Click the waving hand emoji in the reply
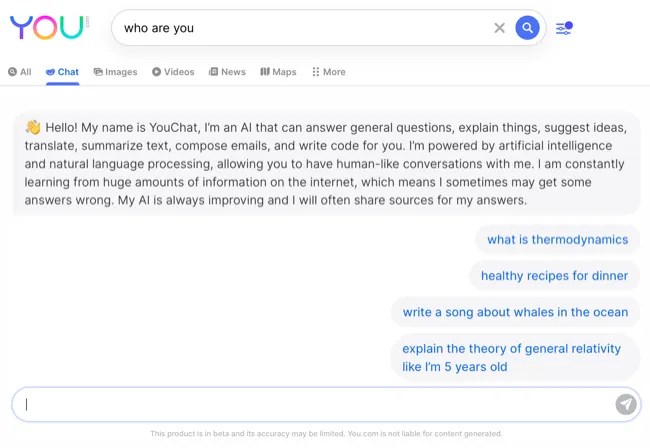650x448 pixels. click(32, 128)
